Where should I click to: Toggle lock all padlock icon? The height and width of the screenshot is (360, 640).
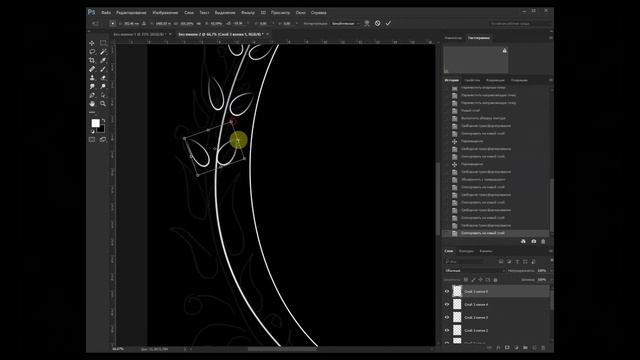pyautogui.click(x=496, y=280)
